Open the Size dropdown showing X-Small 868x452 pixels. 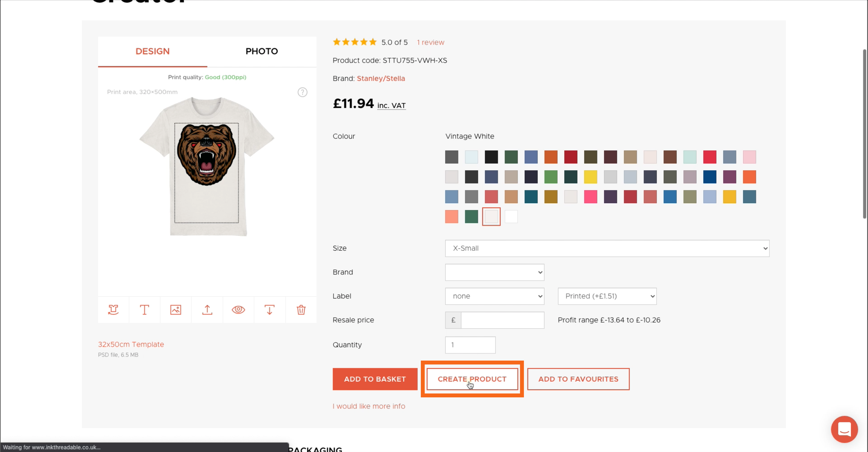(x=607, y=248)
